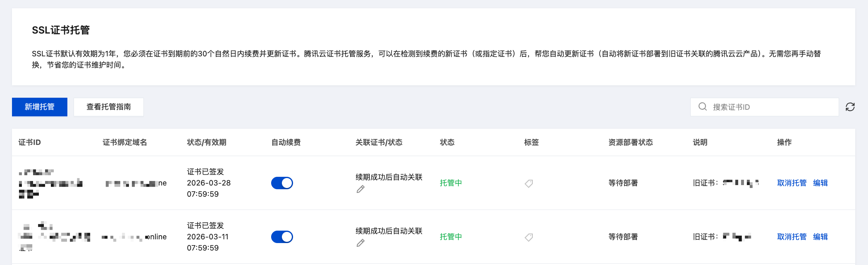Focus the 搜索证书ID search field
The height and width of the screenshot is (265, 868).
tap(769, 107)
